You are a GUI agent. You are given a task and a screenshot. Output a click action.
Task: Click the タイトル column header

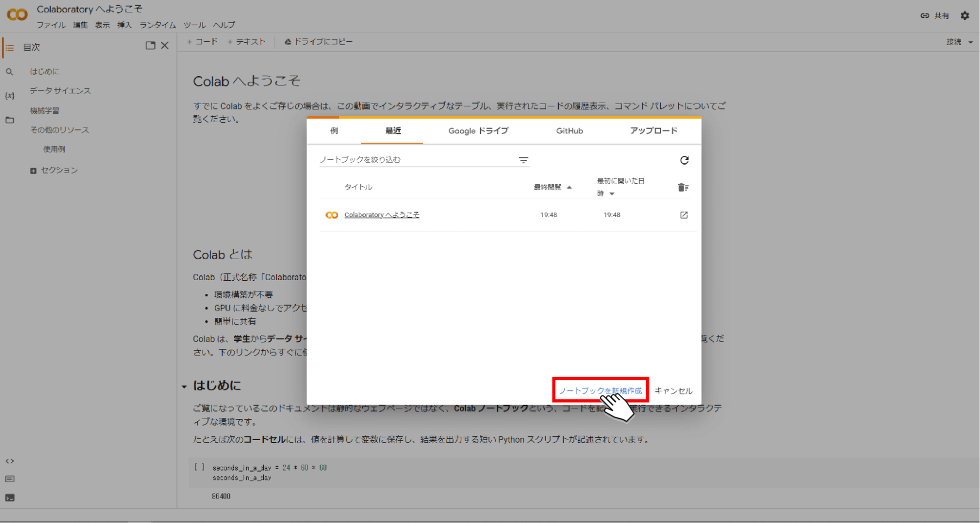[358, 187]
